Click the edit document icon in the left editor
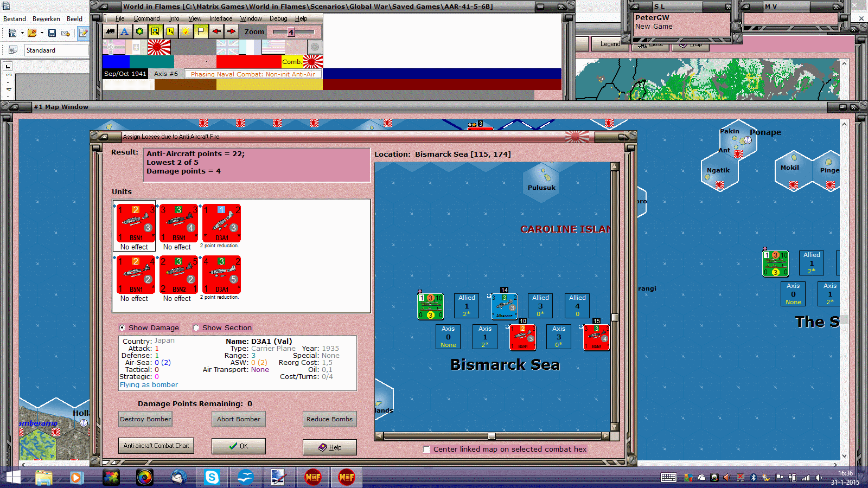868x488 pixels. [x=83, y=33]
